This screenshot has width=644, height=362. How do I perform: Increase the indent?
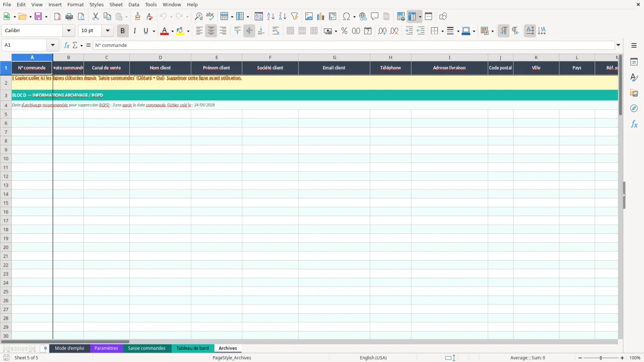[x=409, y=31]
